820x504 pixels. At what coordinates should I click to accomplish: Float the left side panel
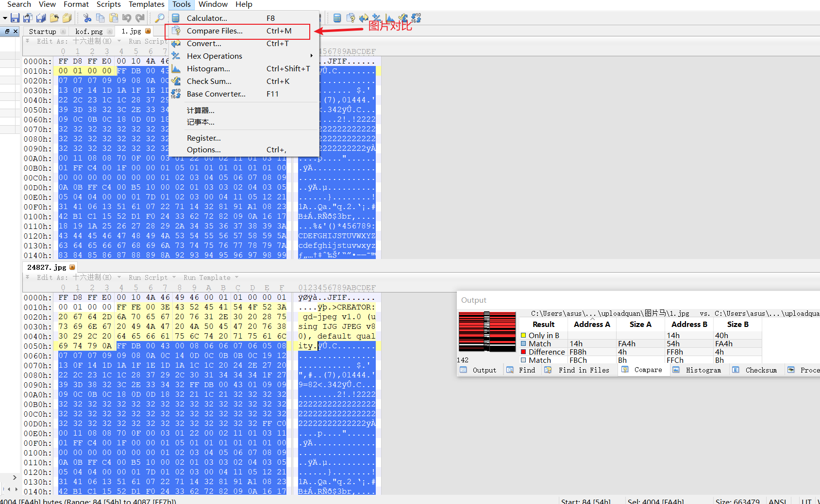pos(7,31)
